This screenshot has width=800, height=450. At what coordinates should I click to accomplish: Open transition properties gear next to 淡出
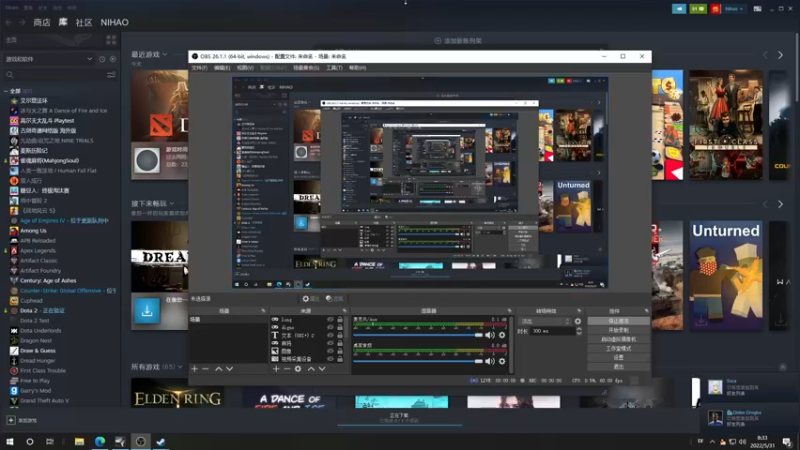(x=578, y=321)
